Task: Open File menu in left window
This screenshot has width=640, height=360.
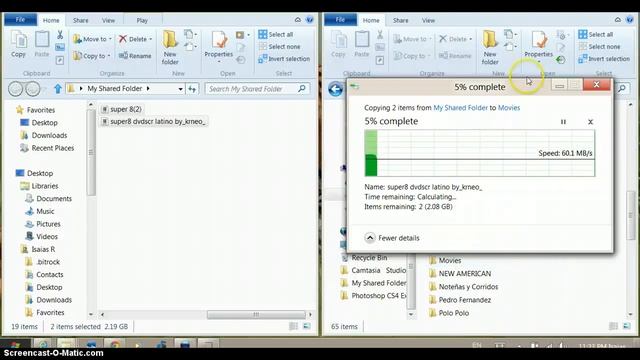Action: coord(20,20)
